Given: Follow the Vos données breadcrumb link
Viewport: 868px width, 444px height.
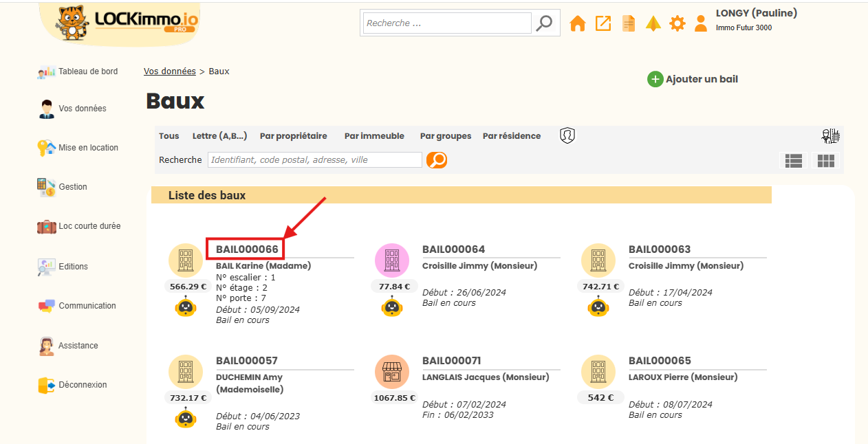Looking at the screenshot, I should (x=170, y=71).
